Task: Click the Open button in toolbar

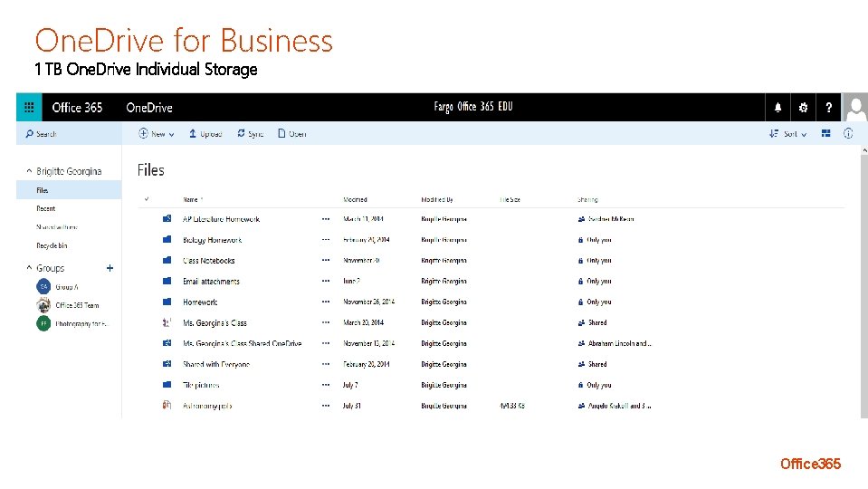Action: [291, 133]
